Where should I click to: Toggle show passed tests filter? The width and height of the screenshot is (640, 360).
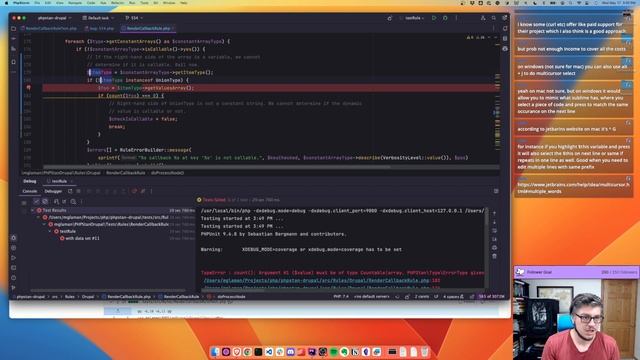click(x=36, y=201)
